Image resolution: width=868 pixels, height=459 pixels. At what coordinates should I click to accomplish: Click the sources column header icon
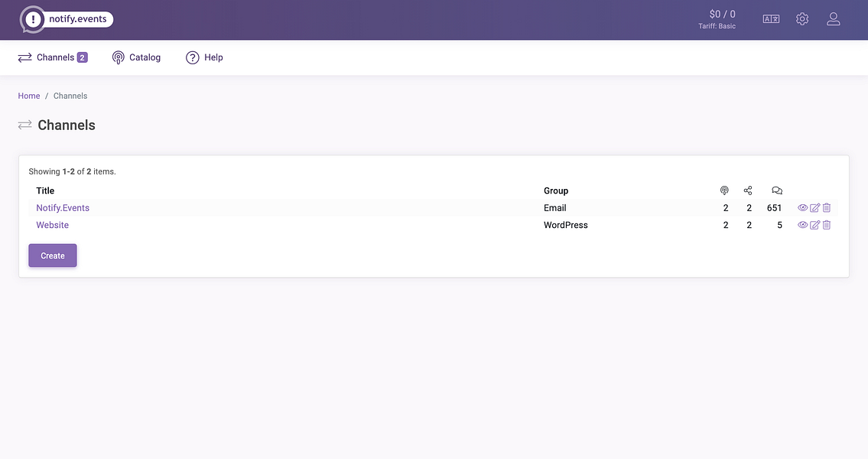click(x=724, y=190)
